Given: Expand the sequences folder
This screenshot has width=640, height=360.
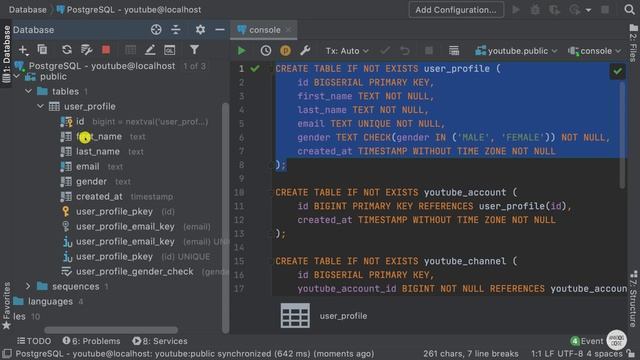Looking at the screenshot, I should pos(28,286).
